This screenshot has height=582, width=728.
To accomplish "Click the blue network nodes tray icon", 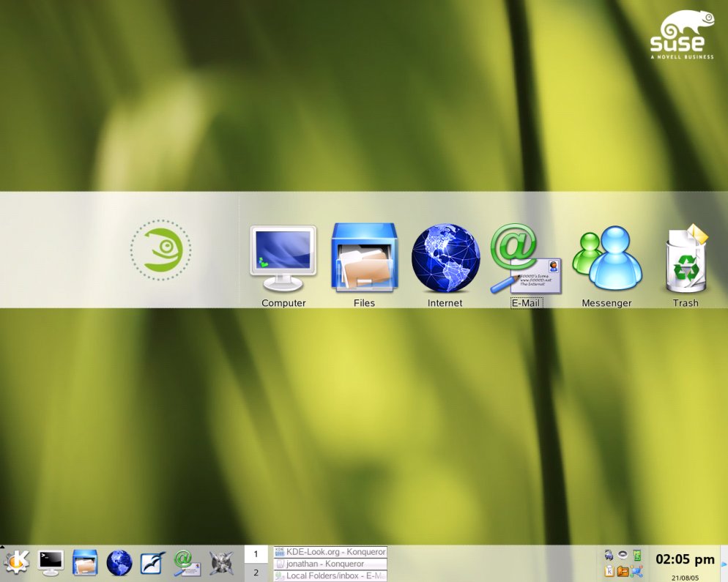I will point(637,571).
